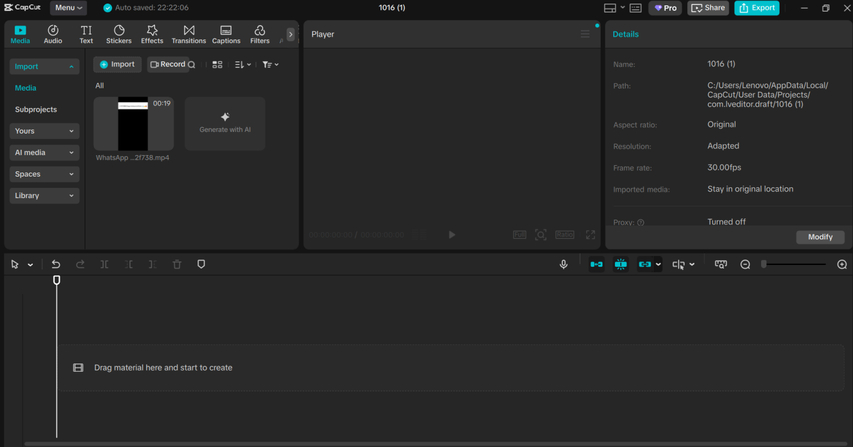Open the Player panel menu icon

click(x=585, y=34)
